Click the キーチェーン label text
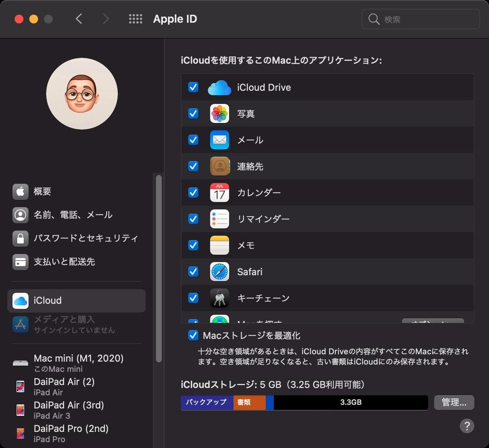The width and height of the screenshot is (489, 448). tap(263, 298)
